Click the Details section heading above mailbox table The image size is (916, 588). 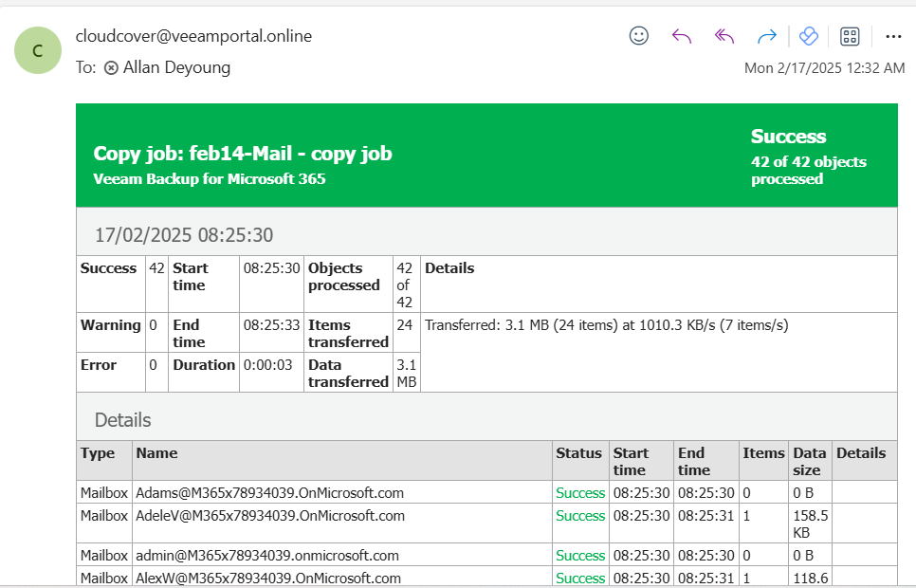[122, 420]
